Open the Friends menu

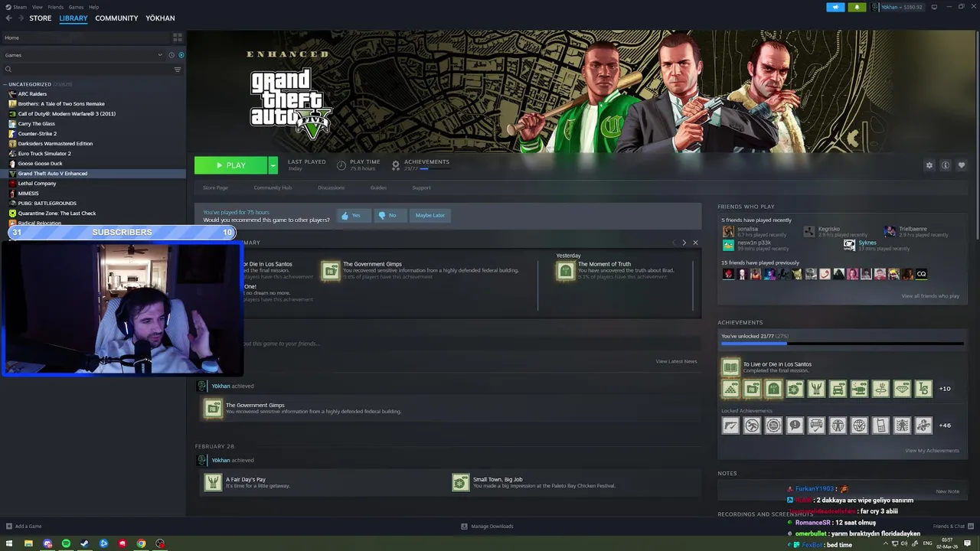click(x=56, y=7)
